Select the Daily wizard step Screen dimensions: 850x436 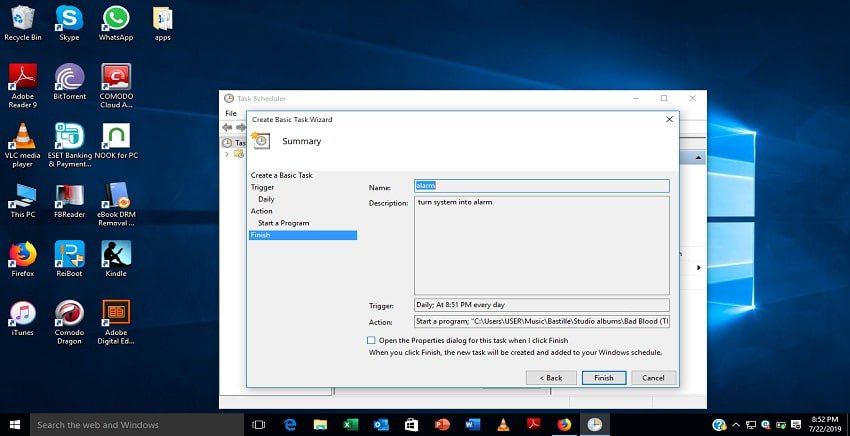(266, 199)
